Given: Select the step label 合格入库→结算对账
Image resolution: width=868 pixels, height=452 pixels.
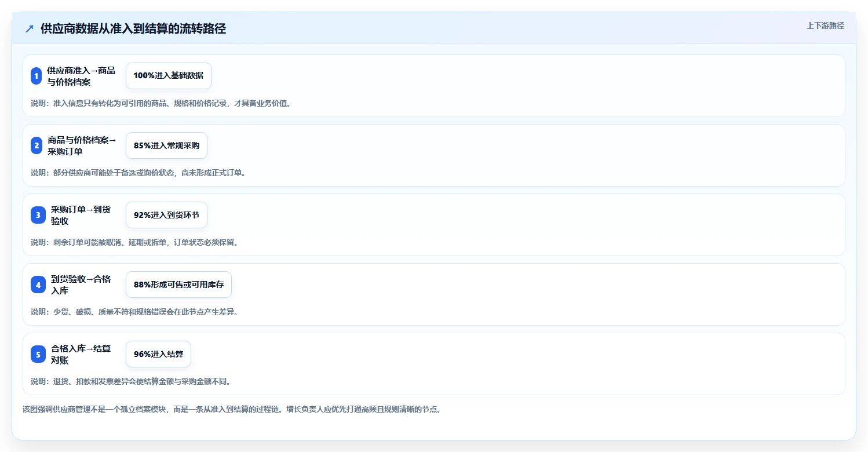Looking at the screenshot, I should click(x=81, y=354).
